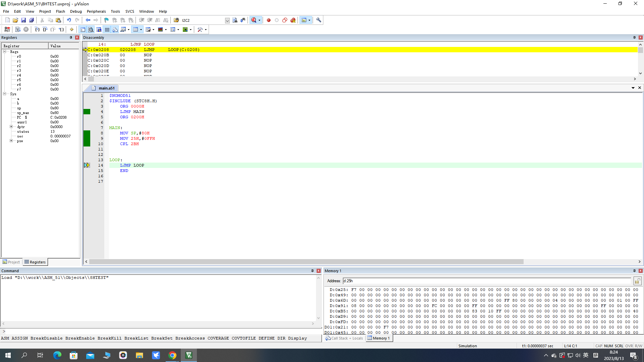Switch to the Project tab

coord(11,262)
